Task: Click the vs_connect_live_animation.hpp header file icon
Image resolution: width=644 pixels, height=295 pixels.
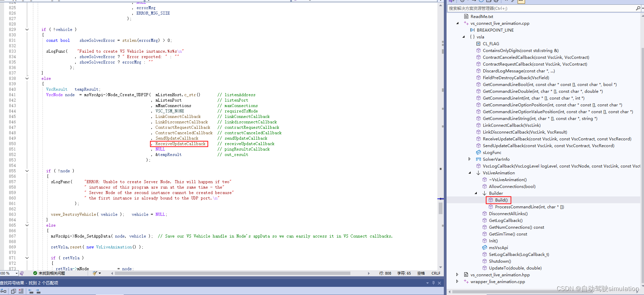Action: (x=466, y=275)
